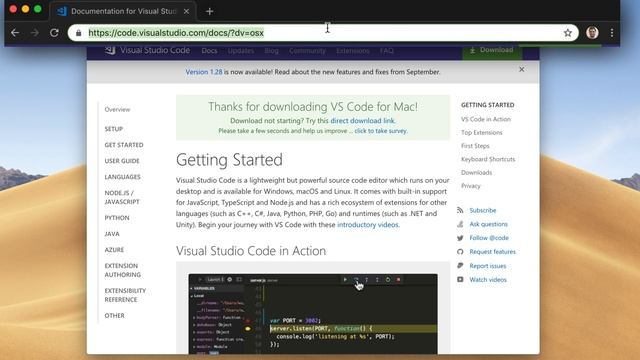Open the introductory videos link
The image size is (640, 360).
[368, 224]
